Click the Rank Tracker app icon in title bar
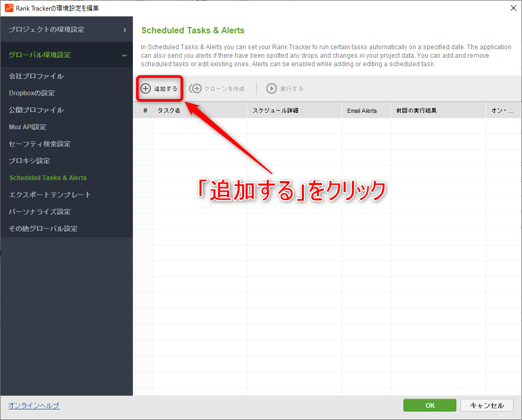 tap(9, 8)
